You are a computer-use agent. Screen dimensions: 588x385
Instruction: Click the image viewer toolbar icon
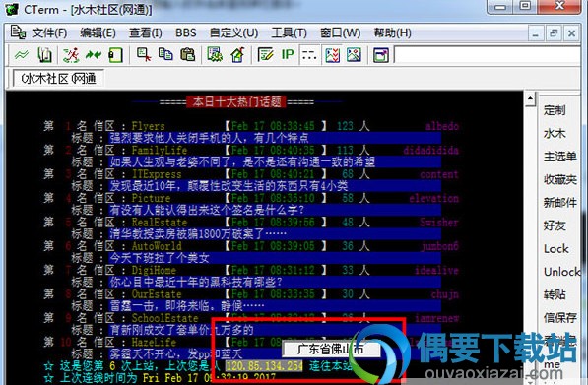[354, 55]
